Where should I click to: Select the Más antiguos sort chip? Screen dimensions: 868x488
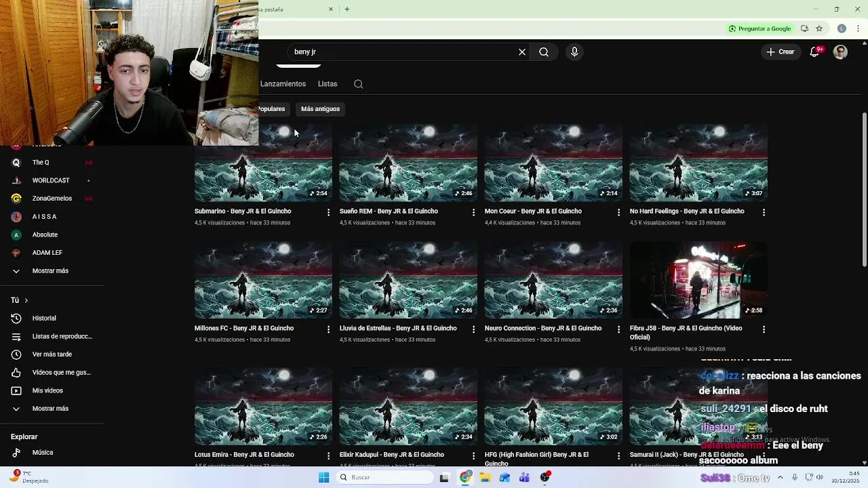[x=320, y=108]
